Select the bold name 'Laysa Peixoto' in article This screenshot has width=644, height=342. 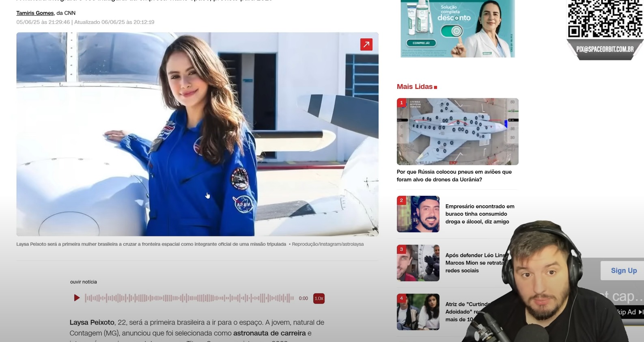point(92,323)
